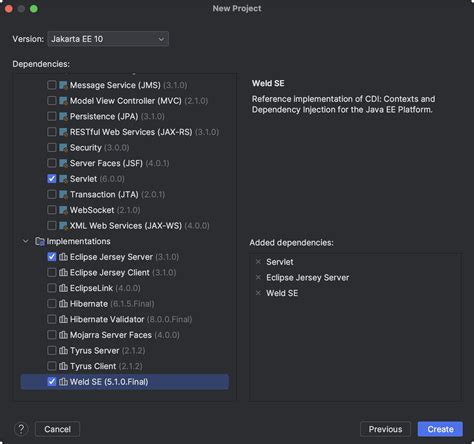Check the Security checkbox
This screenshot has width=474, height=444.
coord(52,148)
